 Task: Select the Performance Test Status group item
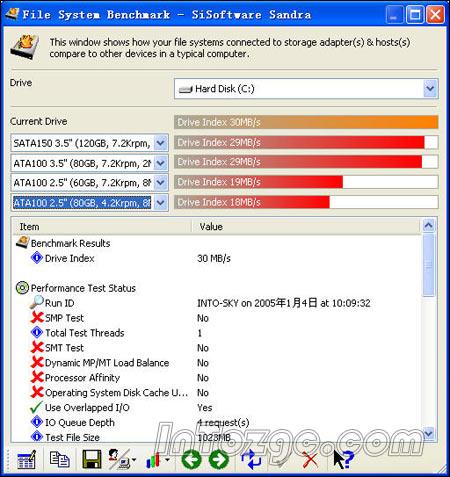83,288
